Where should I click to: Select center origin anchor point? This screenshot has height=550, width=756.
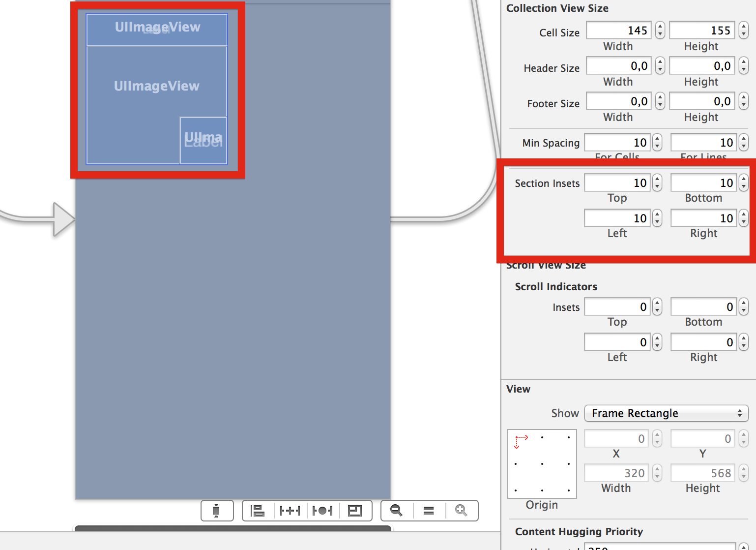[542, 464]
